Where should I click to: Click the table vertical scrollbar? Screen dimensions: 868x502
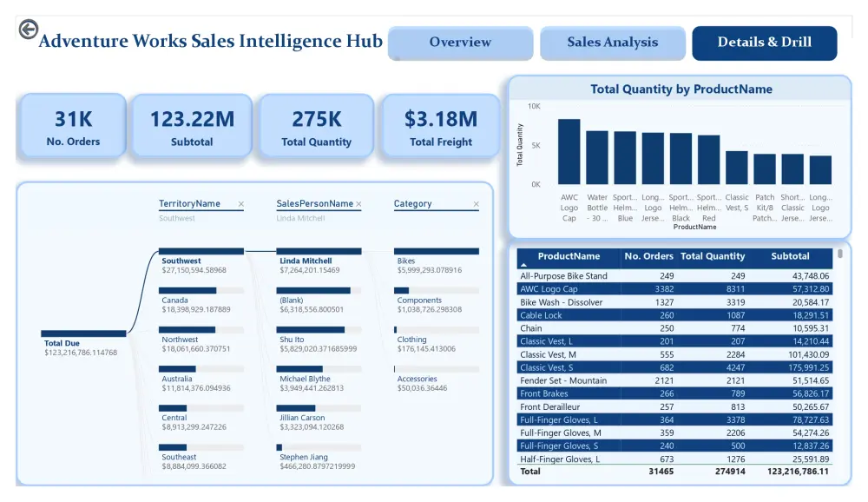[x=839, y=254]
